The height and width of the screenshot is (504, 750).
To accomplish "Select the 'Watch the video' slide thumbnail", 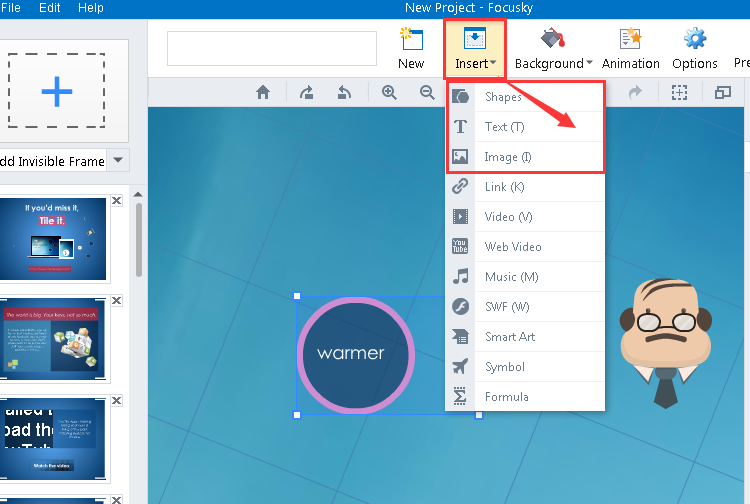I will pyautogui.click(x=53, y=439).
